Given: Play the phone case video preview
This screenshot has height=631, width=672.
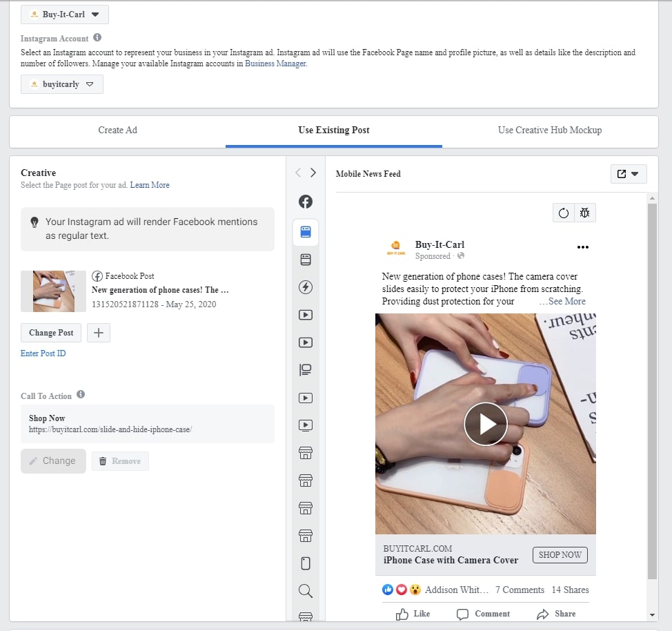Looking at the screenshot, I should (486, 424).
